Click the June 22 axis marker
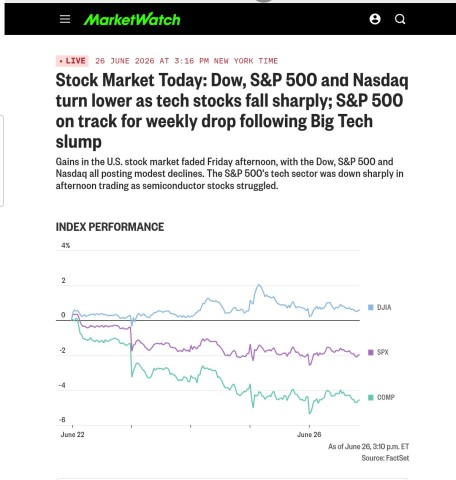Image resolution: width=456 pixels, height=480 pixels. tap(72, 435)
